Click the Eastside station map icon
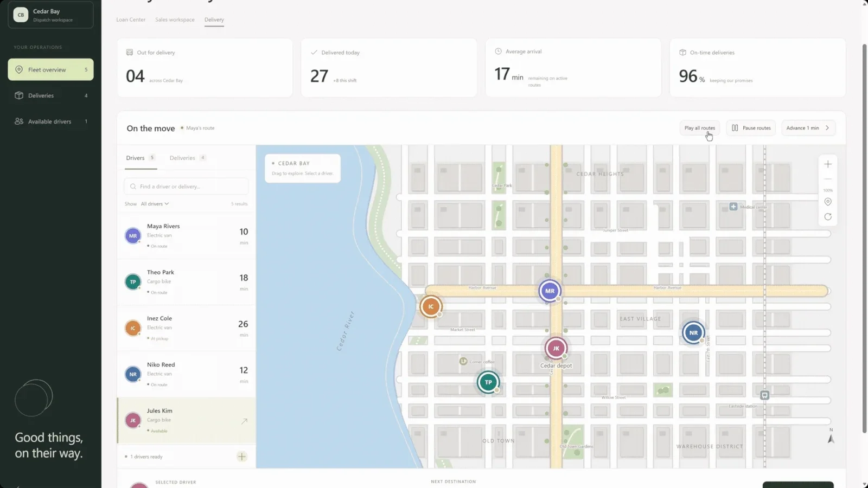Screen dimensions: 868x488 [764, 395]
